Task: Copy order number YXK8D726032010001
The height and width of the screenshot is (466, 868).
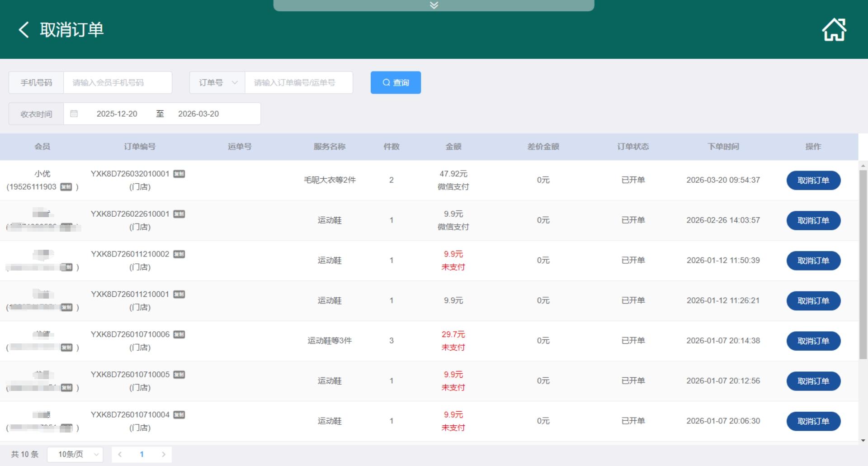Action: tap(179, 174)
